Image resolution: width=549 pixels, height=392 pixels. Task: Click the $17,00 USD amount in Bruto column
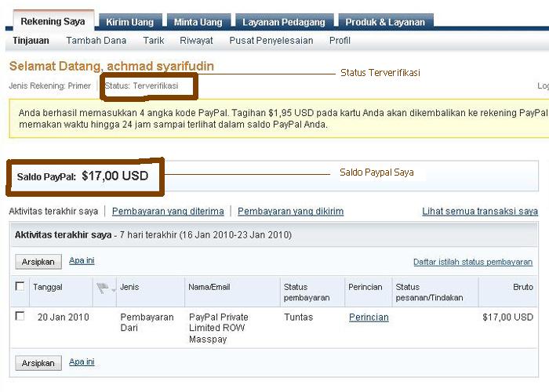click(507, 317)
